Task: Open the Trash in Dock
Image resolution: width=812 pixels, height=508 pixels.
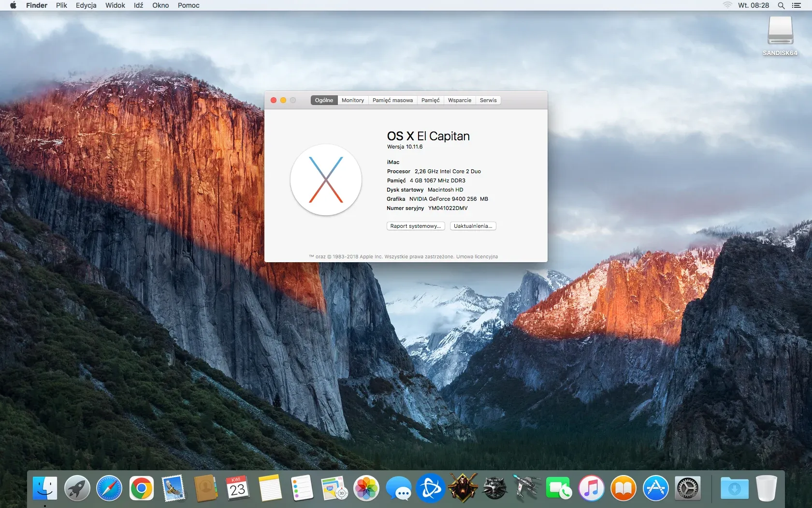Action: coord(766,488)
